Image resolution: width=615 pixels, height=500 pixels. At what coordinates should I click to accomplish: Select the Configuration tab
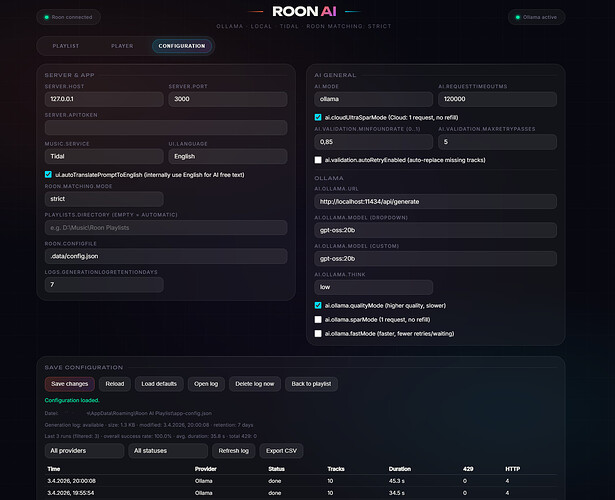182,46
